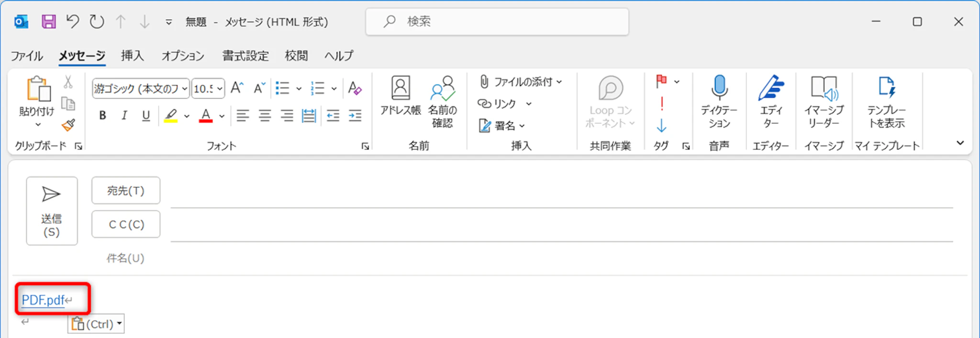
Task: Apply the red font color swatch
Action: point(206,116)
